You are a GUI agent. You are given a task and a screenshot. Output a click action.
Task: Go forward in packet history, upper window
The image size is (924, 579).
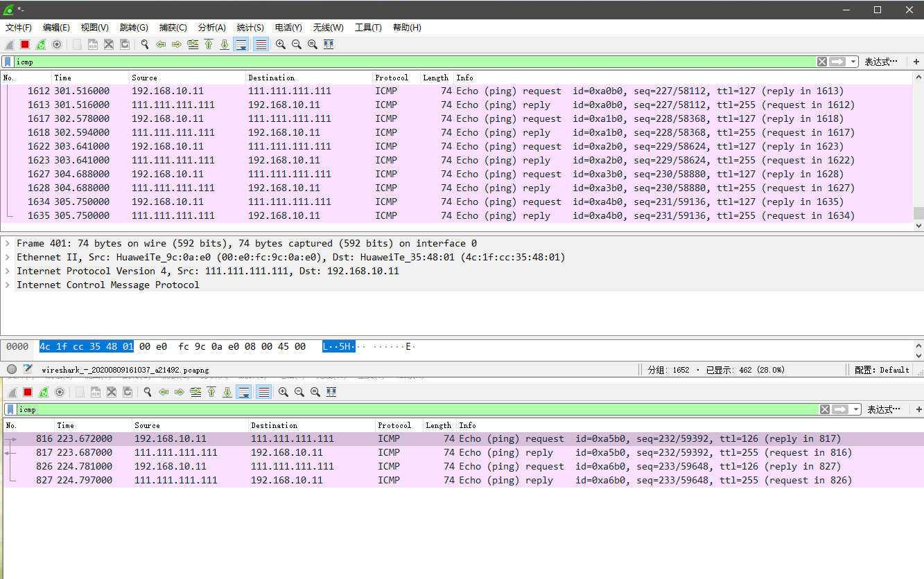click(177, 44)
